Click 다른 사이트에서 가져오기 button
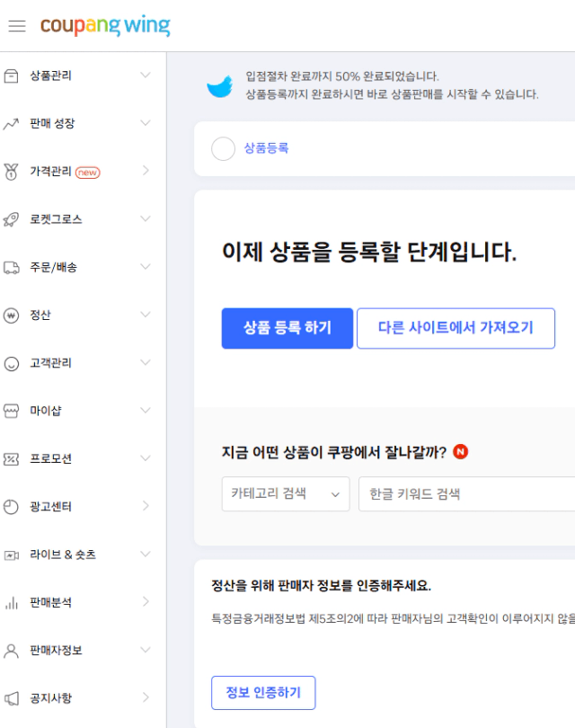Viewport: 575px width, 728px height. pos(456,328)
